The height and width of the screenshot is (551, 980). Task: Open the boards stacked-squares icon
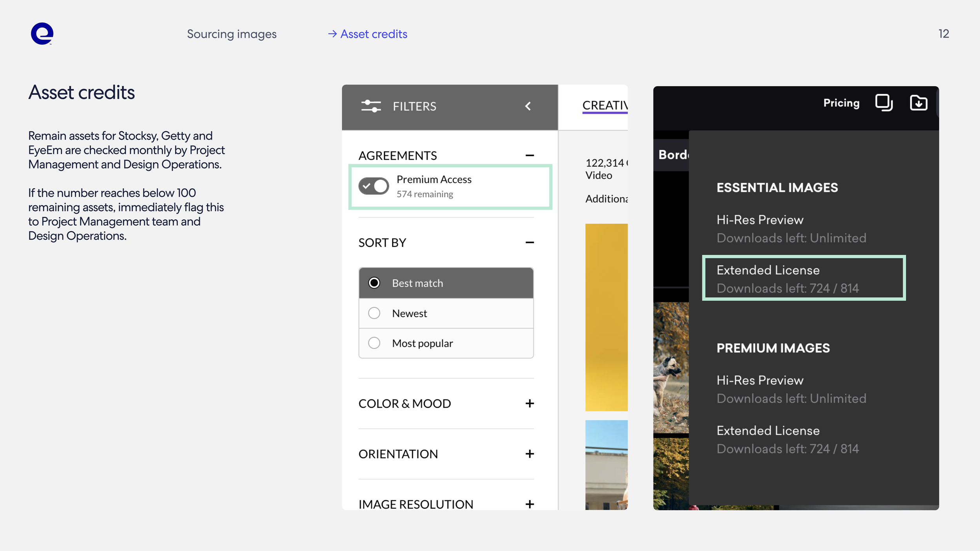pyautogui.click(x=884, y=103)
